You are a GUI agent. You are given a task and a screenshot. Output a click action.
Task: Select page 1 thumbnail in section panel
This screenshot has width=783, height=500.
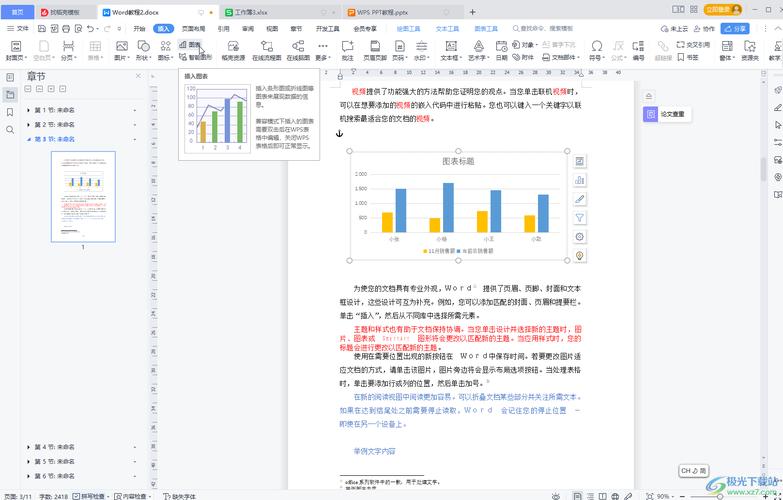(x=83, y=197)
